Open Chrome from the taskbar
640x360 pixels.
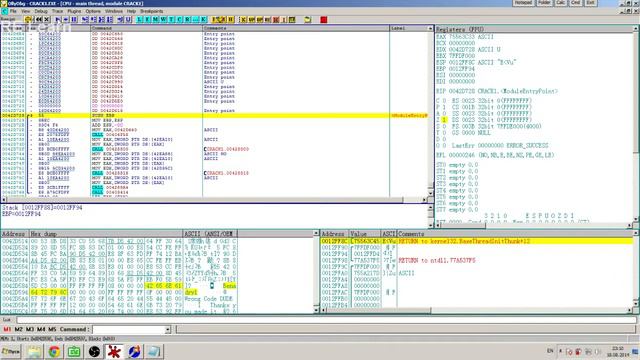click(x=54, y=351)
